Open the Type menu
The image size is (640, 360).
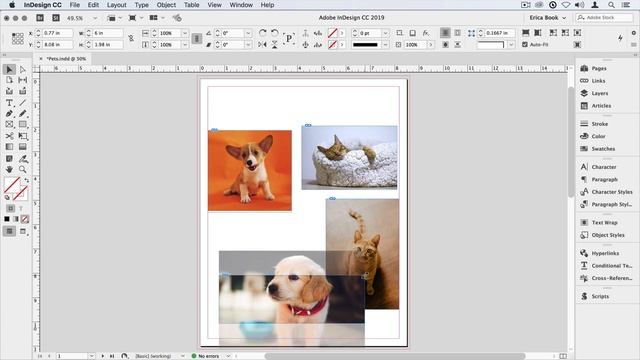coord(142,5)
